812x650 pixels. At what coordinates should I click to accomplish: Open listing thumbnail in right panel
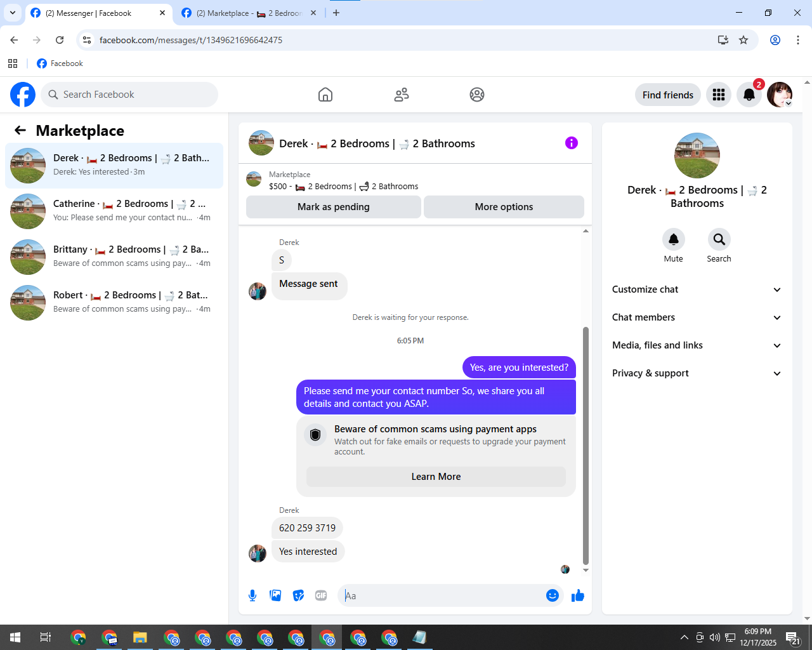(x=697, y=156)
